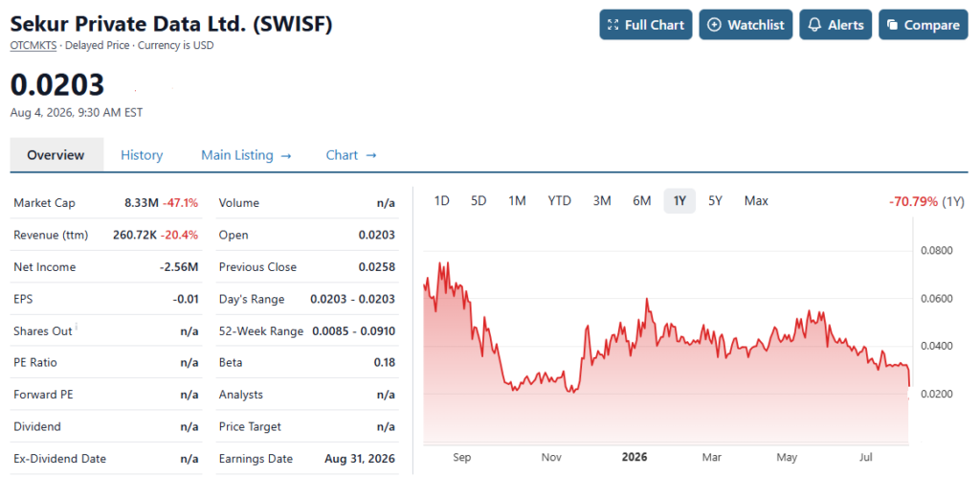Switch to the History tab
Image resolution: width=980 pixels, height=477 pixels.
click(142, 155)
